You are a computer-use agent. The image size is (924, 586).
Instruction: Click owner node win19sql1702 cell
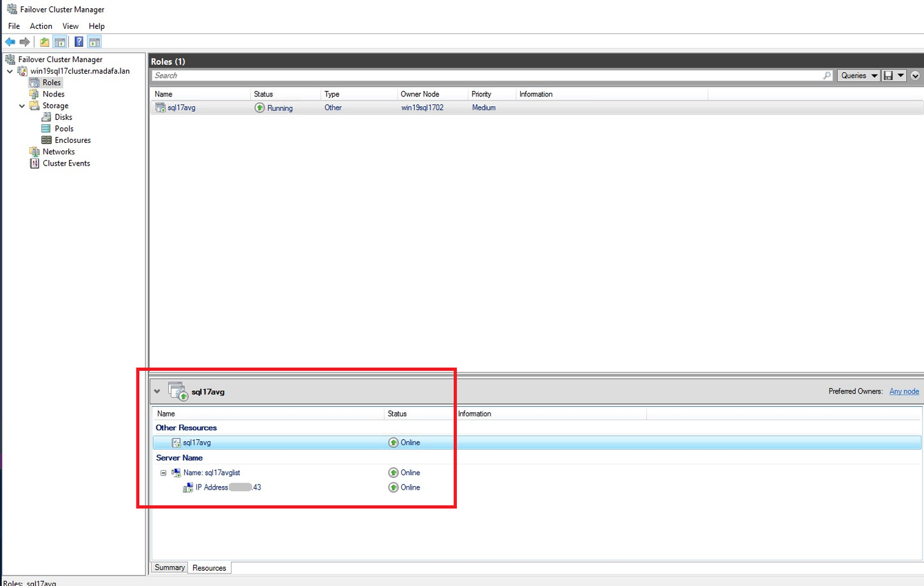[x=422, y=108]
